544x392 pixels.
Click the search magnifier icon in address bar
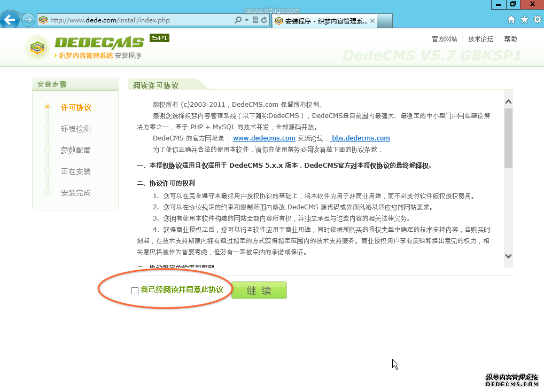click(238, 20)
